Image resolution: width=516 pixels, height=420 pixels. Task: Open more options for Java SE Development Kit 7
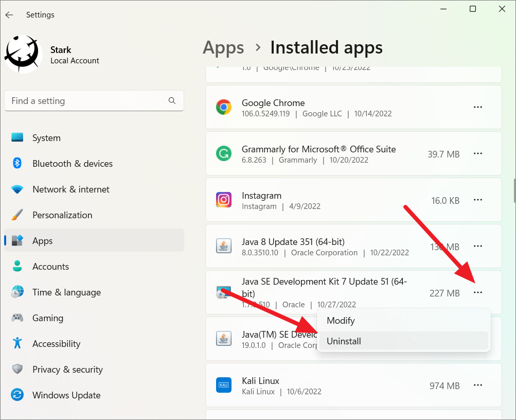[478, 293]
